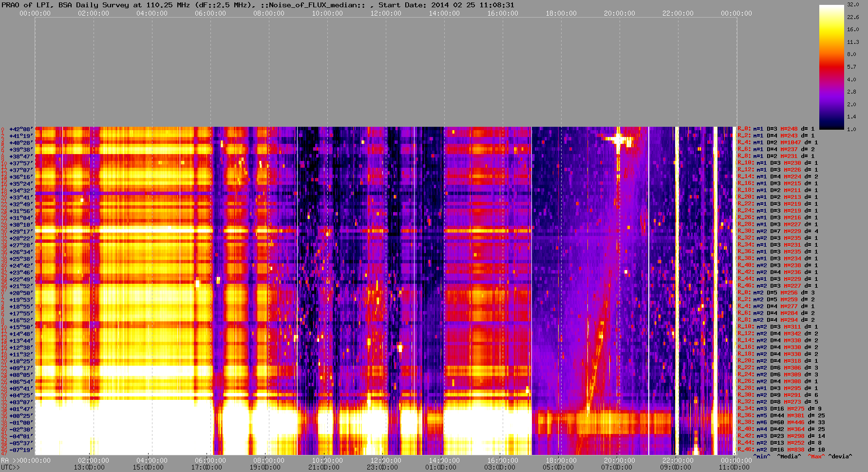Click the '+42°08'' declination label
868x472 pixels.
[21, 129]
